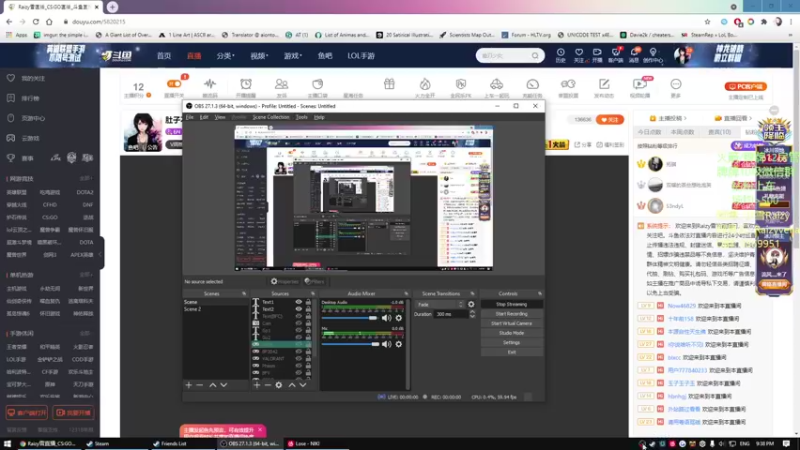Pop out the Sources dock icon
This screenshot has height=450, width=800.
tap(312, 294)
